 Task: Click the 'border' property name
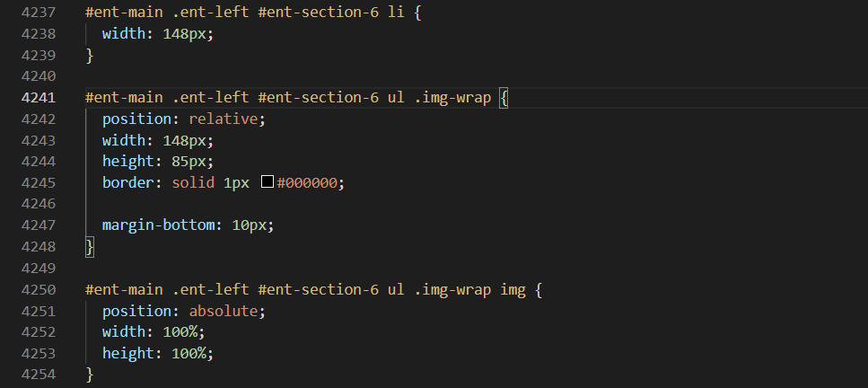point(127,182)
